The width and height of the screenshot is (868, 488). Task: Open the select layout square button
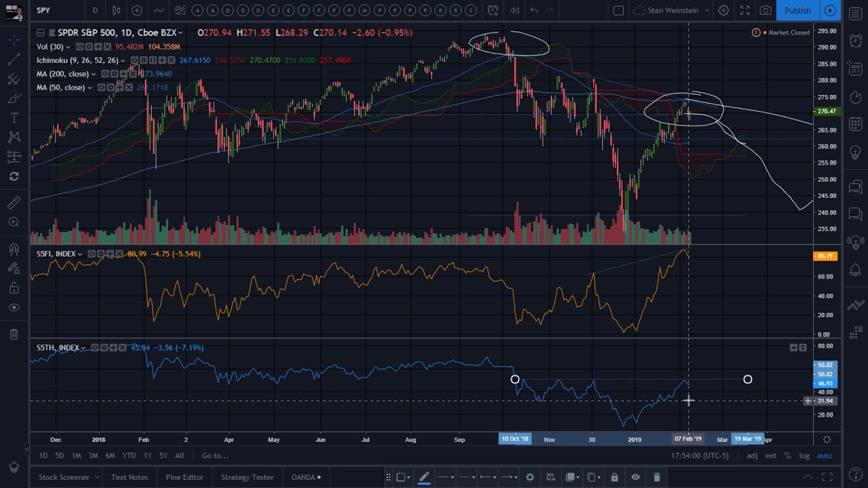tap(618, 10)
